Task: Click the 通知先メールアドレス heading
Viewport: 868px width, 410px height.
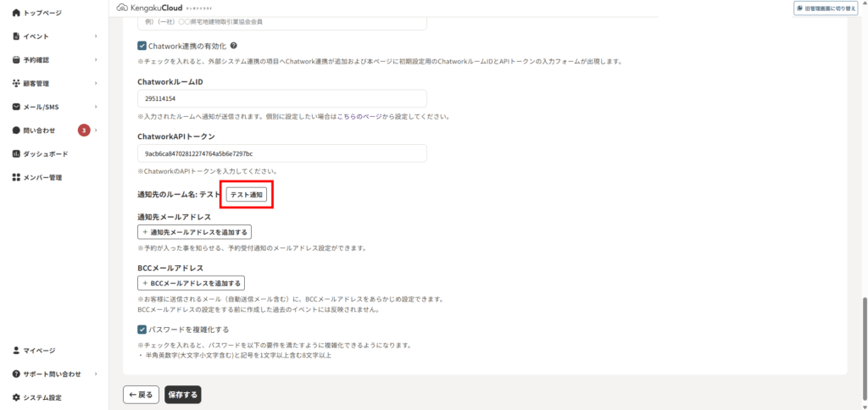Action: tap(174, 216)
